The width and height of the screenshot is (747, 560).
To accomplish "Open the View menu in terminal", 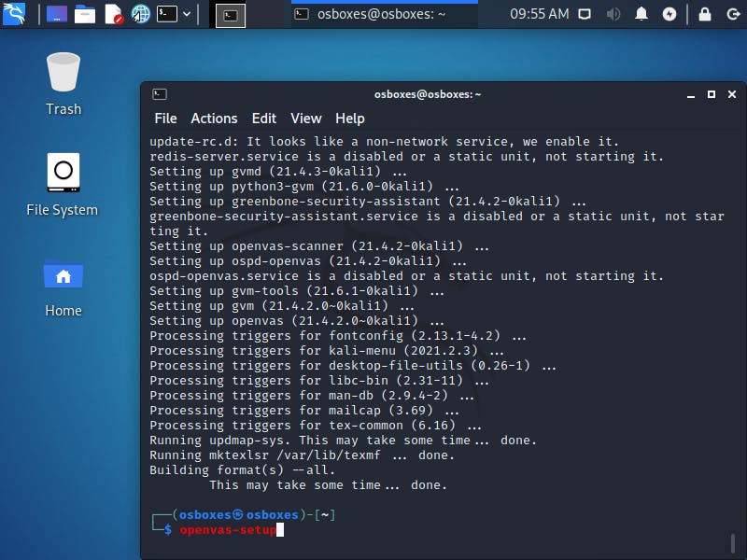I will (306, 119).
